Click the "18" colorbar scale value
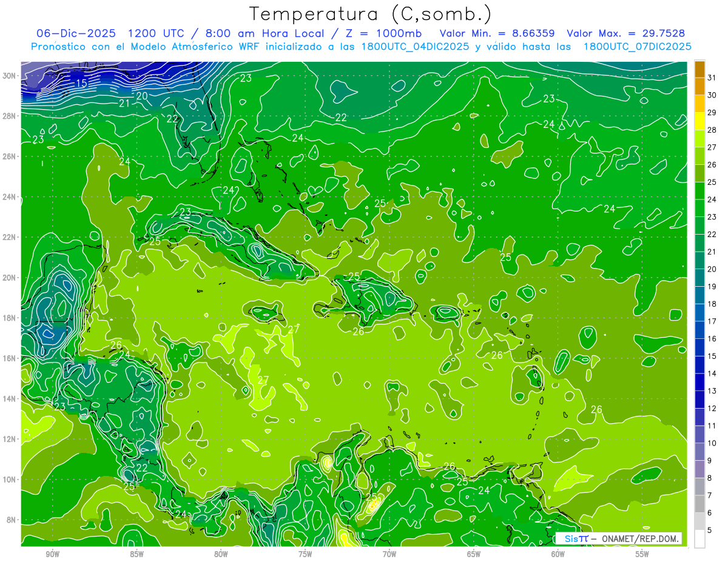 (712, 304)
